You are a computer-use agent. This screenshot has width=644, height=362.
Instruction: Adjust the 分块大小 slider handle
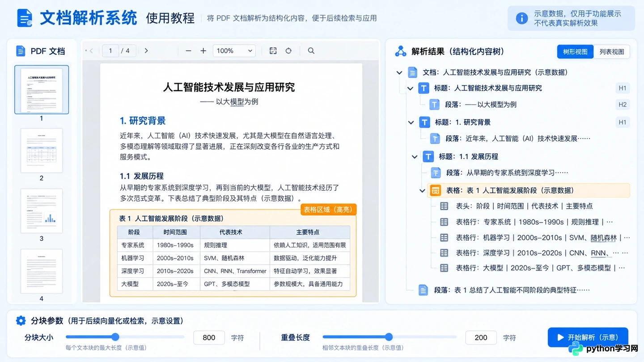(x=115, y=337)
